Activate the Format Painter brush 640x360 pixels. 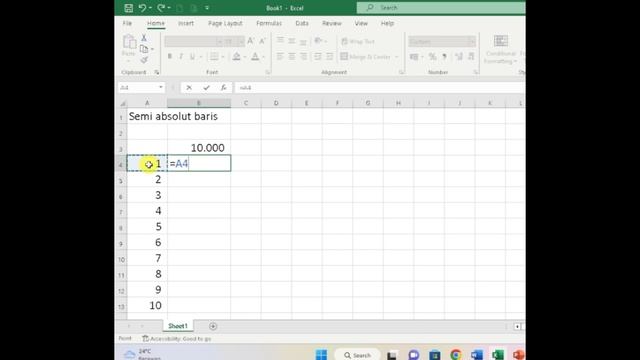144,60
